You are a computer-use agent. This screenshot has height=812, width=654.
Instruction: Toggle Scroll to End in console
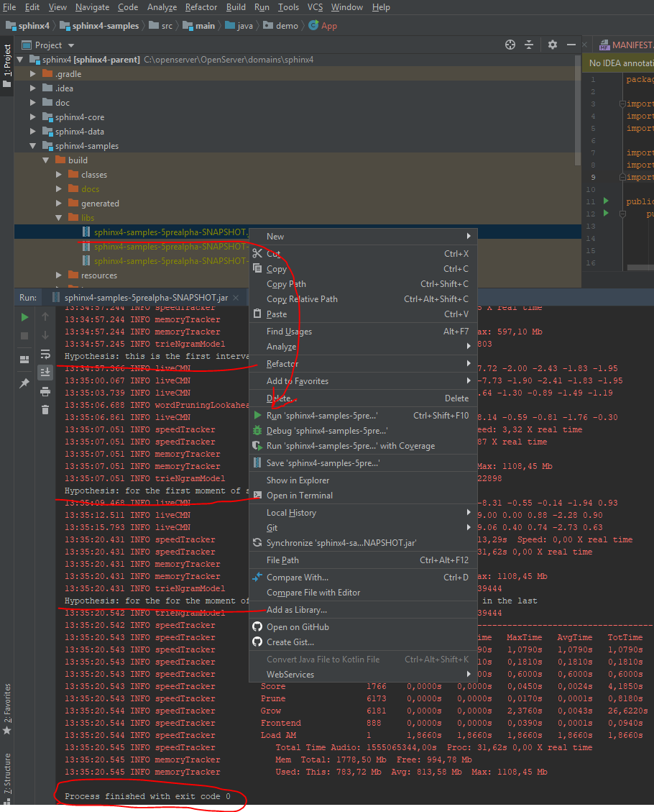point(45,371)
